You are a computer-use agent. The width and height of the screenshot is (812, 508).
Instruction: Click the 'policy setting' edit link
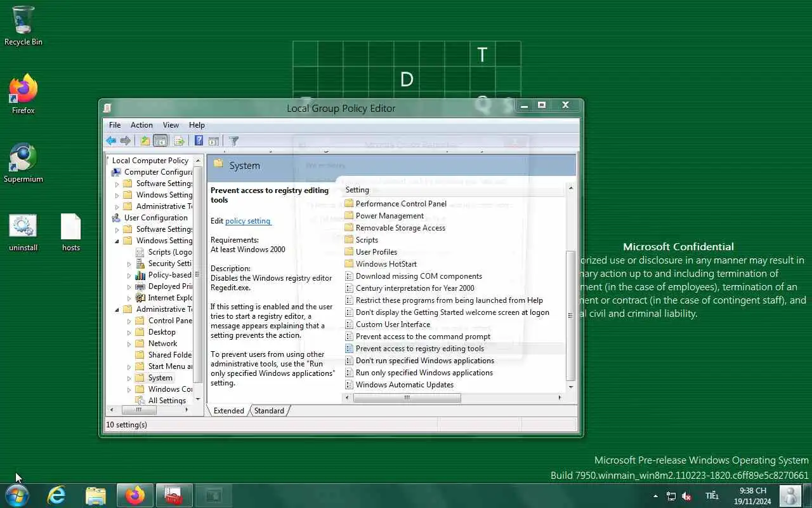click(x=248, y=221)
